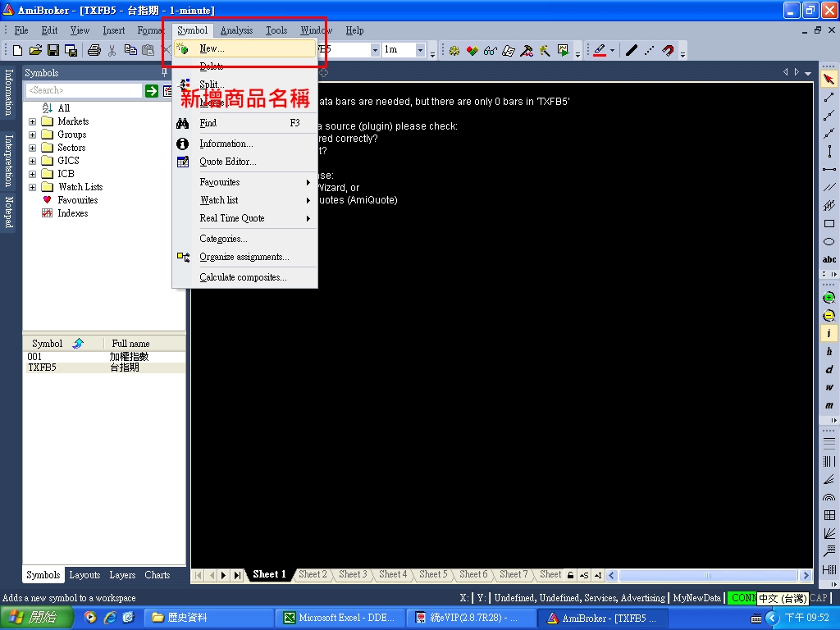Click the green zoom in icon
This screenshot has width=840, height=630.
point(829,298)
